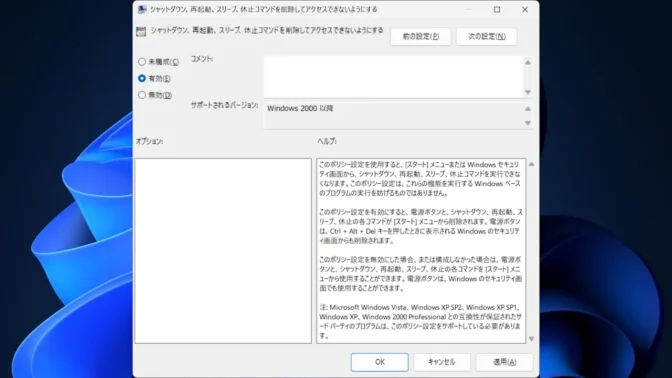Screen dimensions: 672x378
Task: Click the キャンセル button
Action: (x=441, y=362)
